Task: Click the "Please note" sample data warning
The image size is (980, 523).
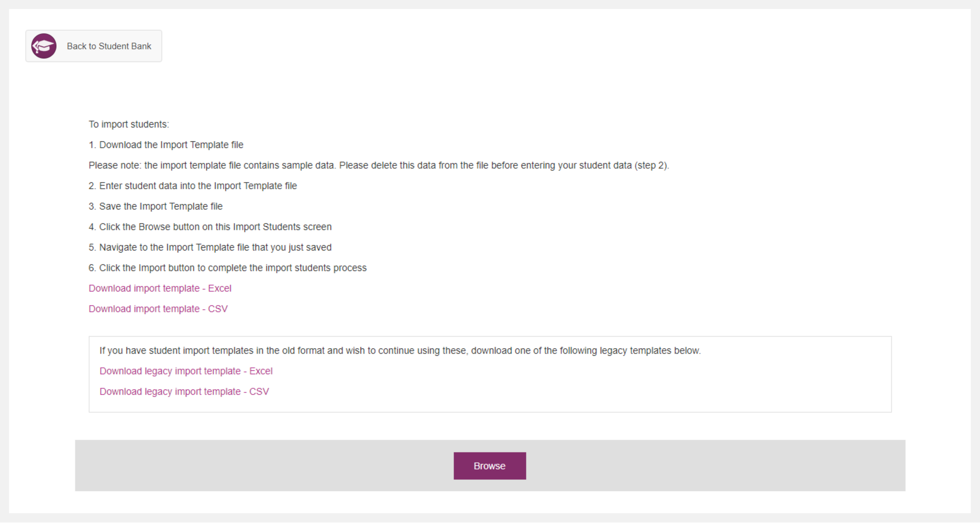Action: coord(379,166)
